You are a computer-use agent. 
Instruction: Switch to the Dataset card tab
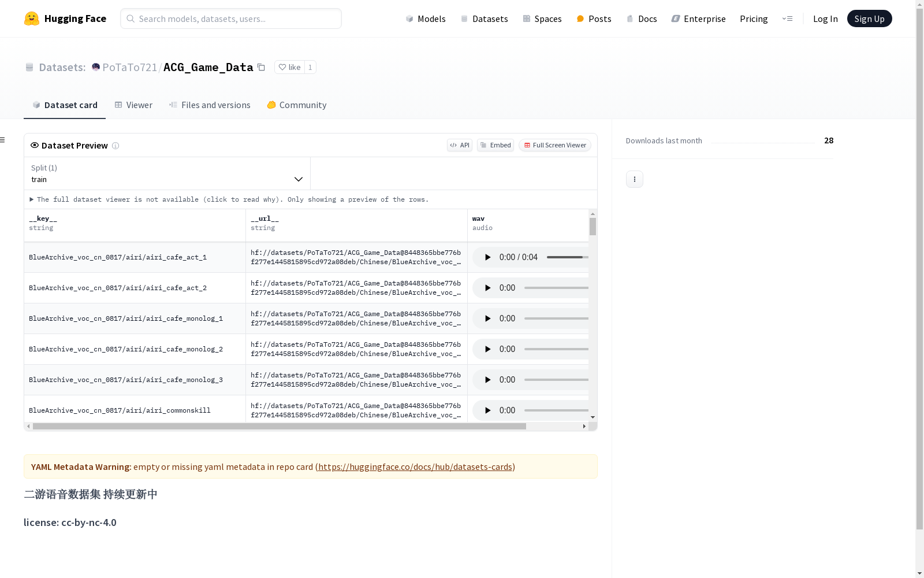click(65, 105)
